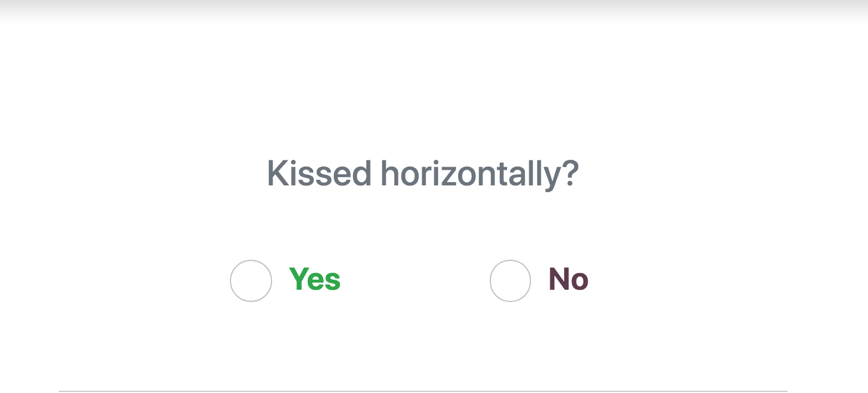
Task: Tick the radio left of maroon No
Action: 510,281
